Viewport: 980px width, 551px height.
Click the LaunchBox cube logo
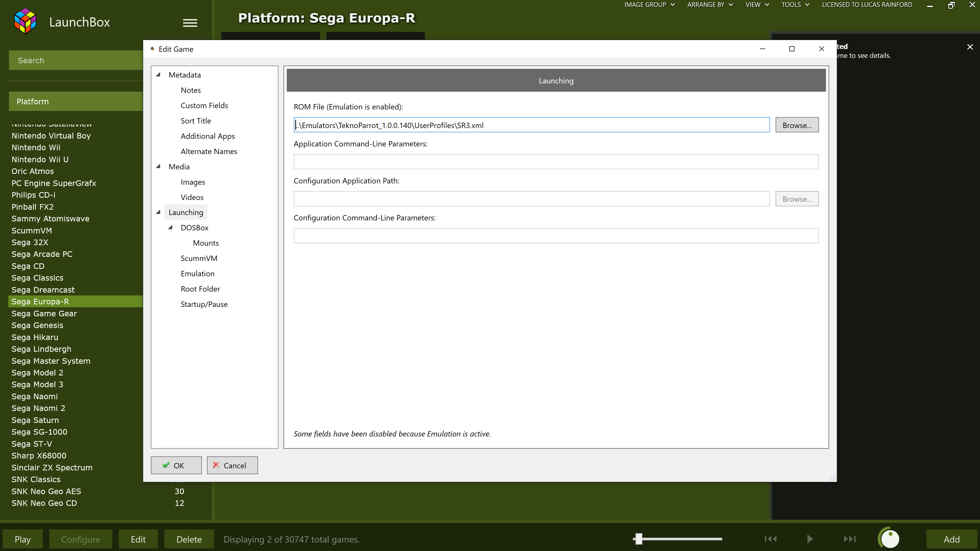(25, 21)
